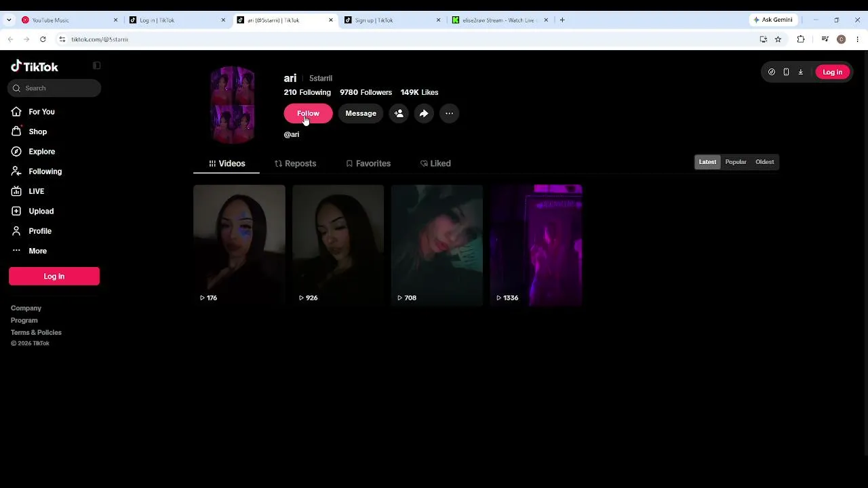Click the 149K Likes count

pyautogui.click(x=419, y=92)
